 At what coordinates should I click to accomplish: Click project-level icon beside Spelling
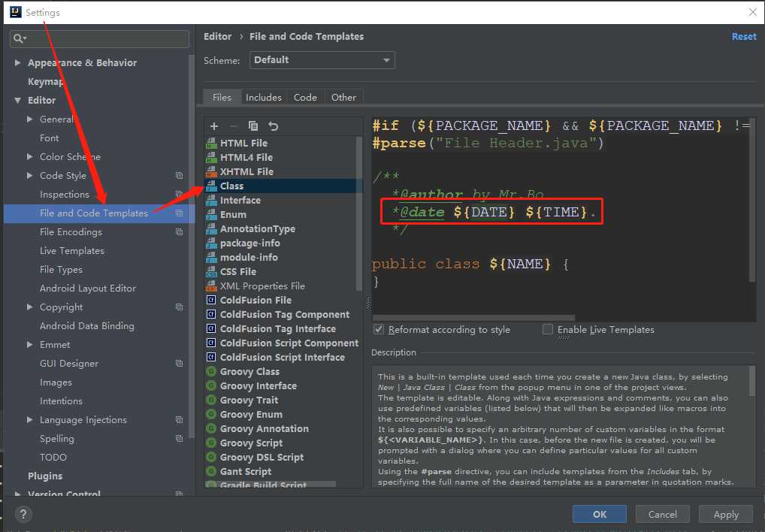click(179, 438)
